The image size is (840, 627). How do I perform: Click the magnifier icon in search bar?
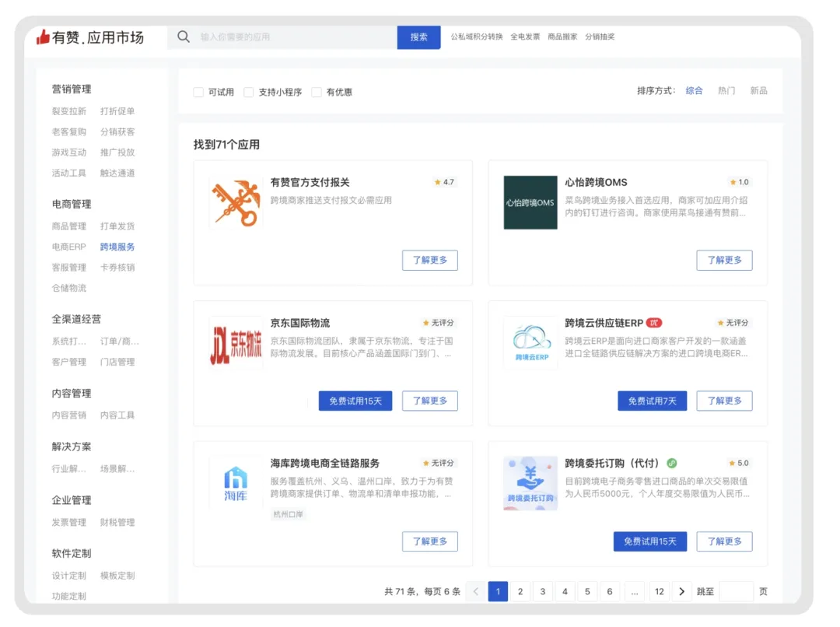(x=184, y=37)
